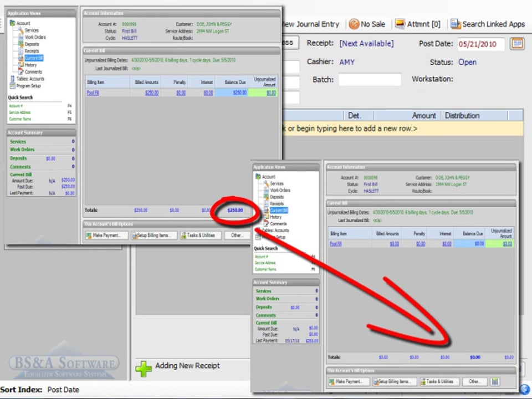
Task: Click Comments pencil icon in $250.00 balance window
Action: pyautogui.click(x=21, y=71)
